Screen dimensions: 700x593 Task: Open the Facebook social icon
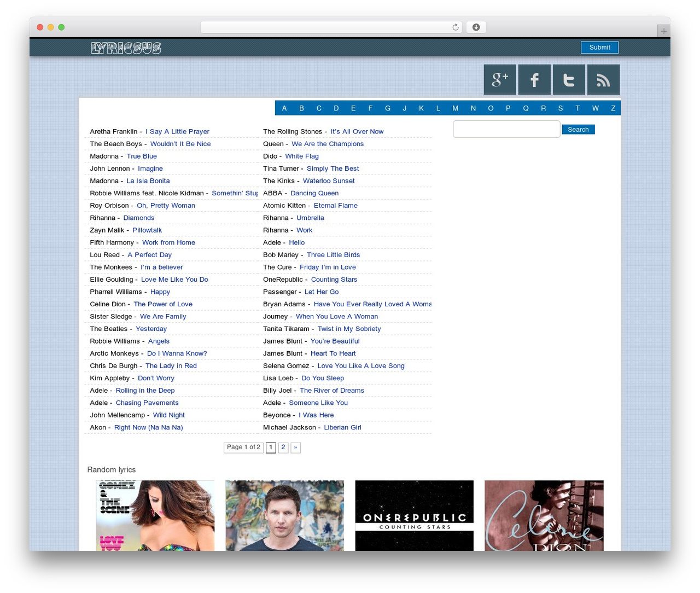[534, 80]
